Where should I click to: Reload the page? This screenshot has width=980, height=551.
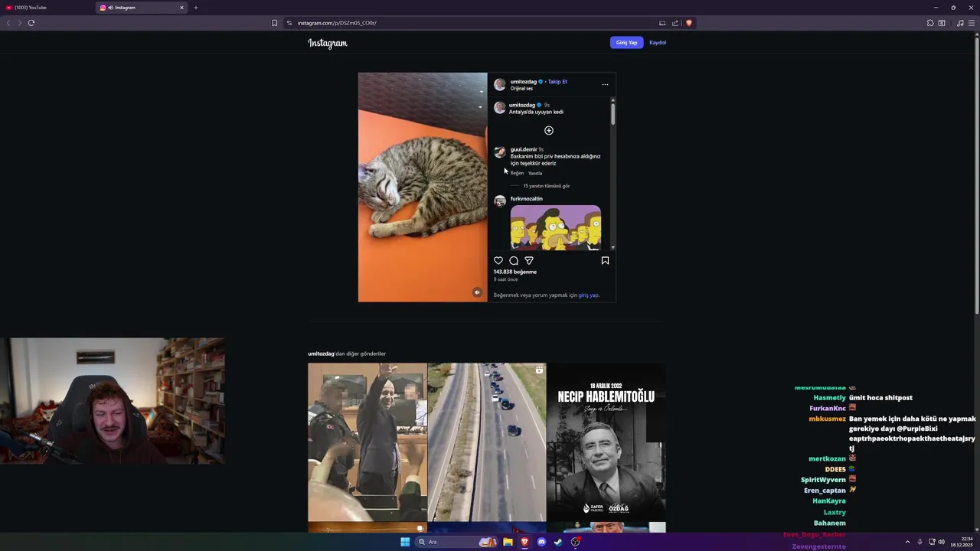[31, 23]
